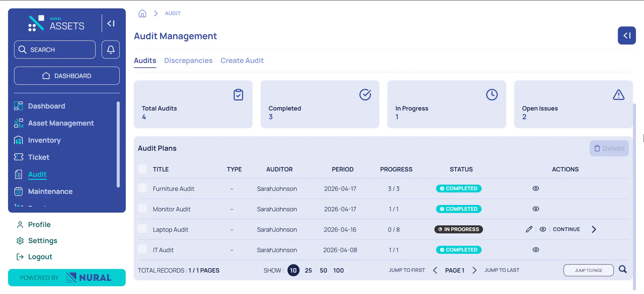Screen dimensions: 644x294
Task: Edit Laptop Audit with pencil icon
Action: (529, 229)
